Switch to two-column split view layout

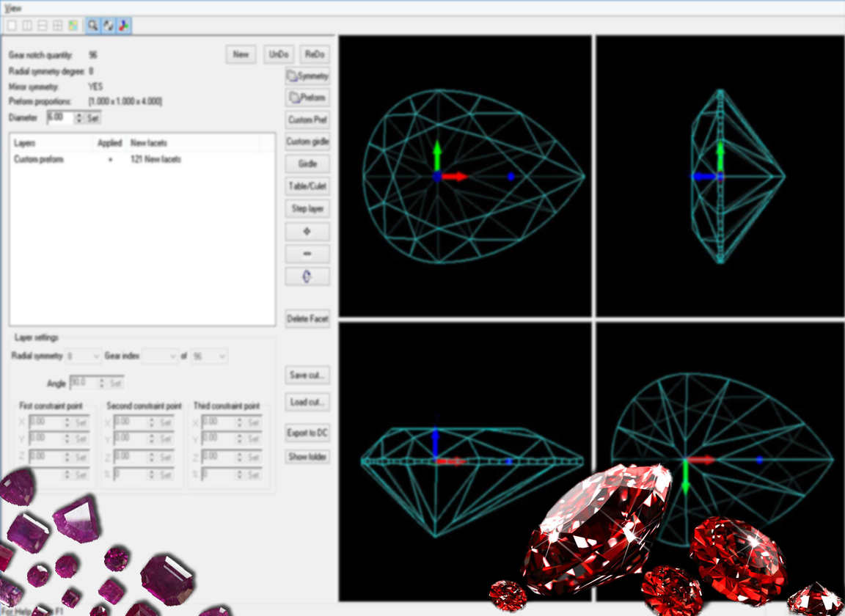(x=27, y=26)
